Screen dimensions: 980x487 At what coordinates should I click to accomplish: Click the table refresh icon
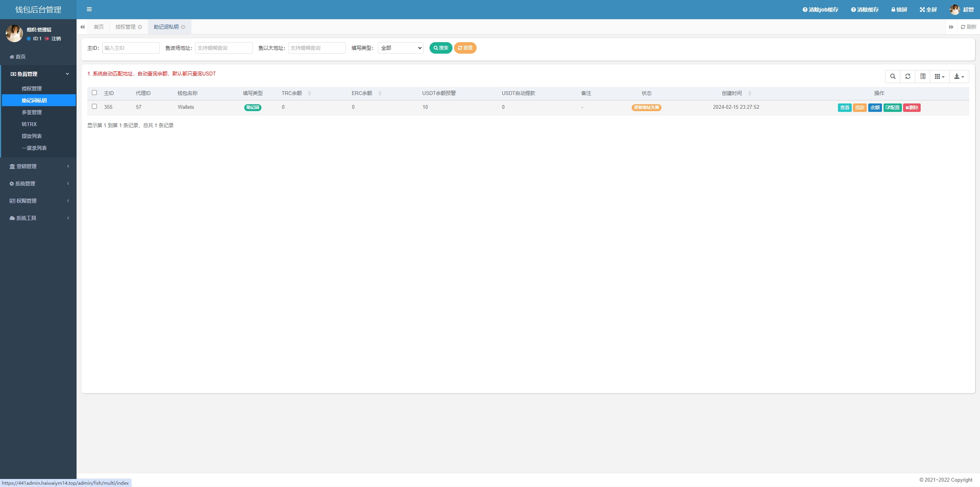tap(908, 77)
